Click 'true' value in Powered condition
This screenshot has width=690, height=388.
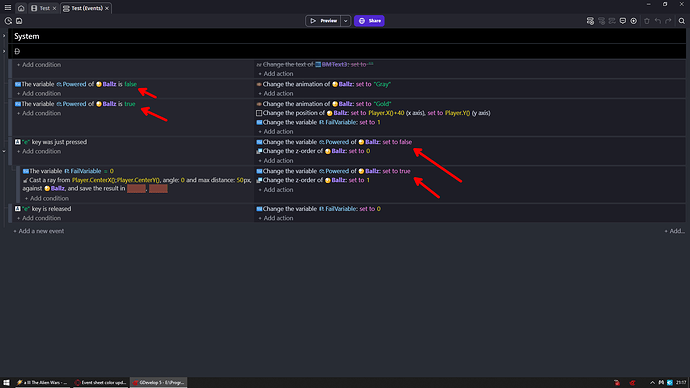pos(129,104)
